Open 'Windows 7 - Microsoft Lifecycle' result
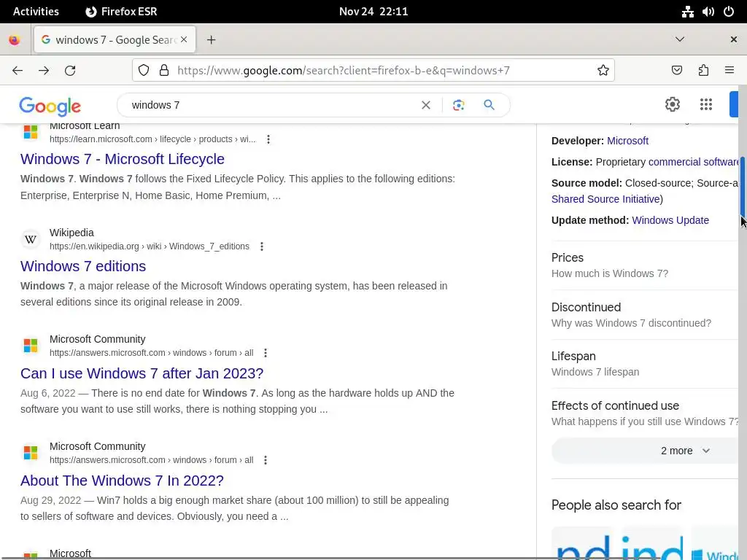Image resolution: width=747 pixels, height=560 pixels. coord(123,159)
